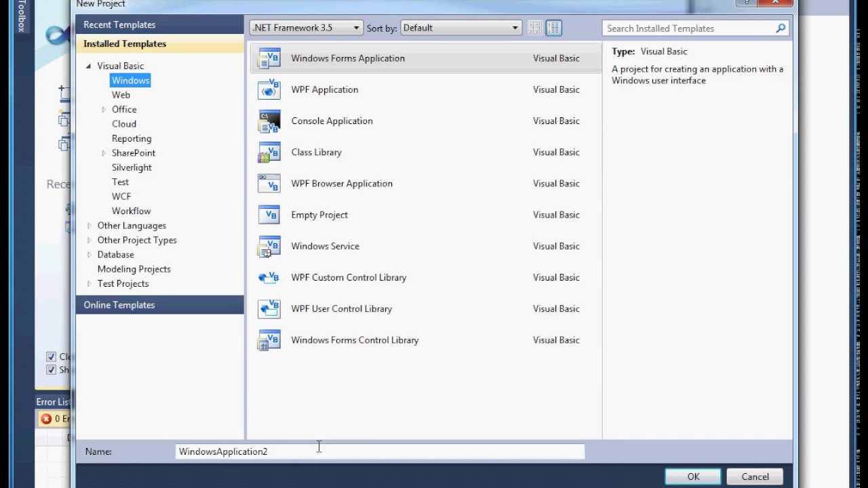This screenshot has height=488, width=868.
Task: Click 'WPF Browser Application' template name
Action: click(342, 183)
